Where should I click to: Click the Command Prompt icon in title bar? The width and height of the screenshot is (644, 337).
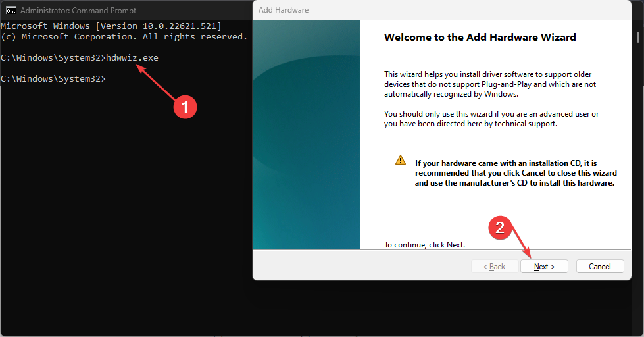coord(11,11)
